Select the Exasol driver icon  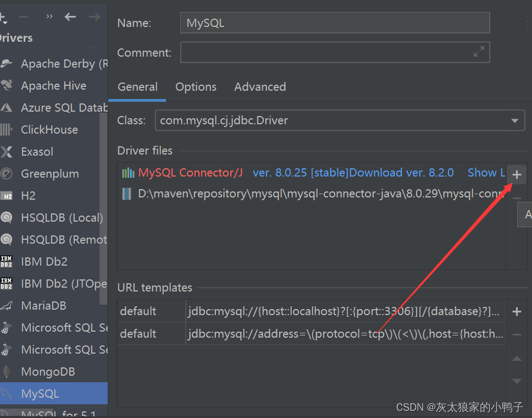(6, 151)
